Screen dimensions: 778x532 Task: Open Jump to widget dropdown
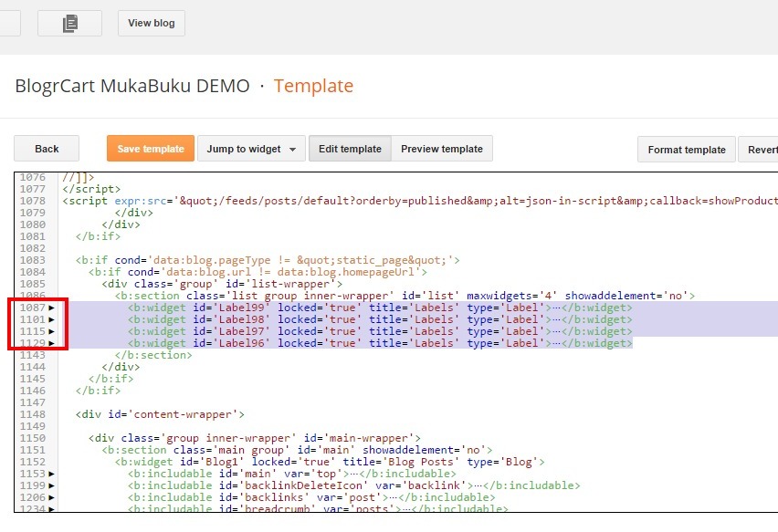click(251, 149)
